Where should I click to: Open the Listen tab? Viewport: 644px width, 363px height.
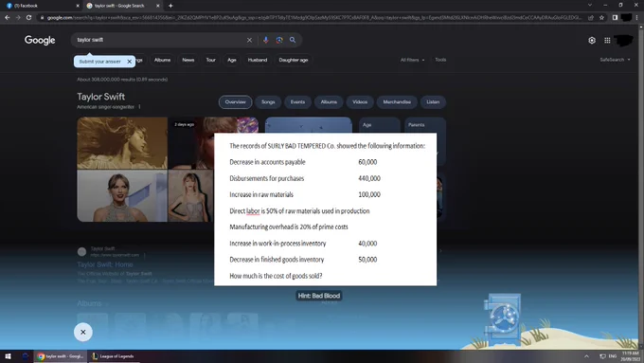(433, 102)
